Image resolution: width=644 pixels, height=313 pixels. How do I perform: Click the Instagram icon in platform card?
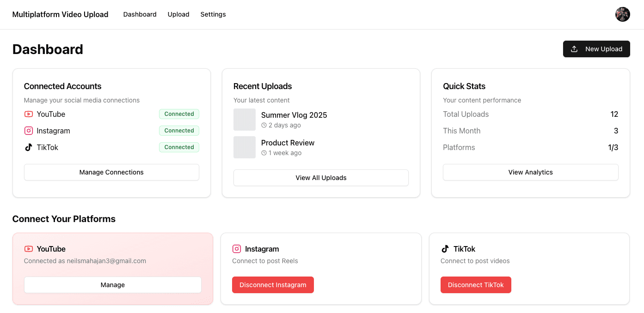(x=237, y=249)
